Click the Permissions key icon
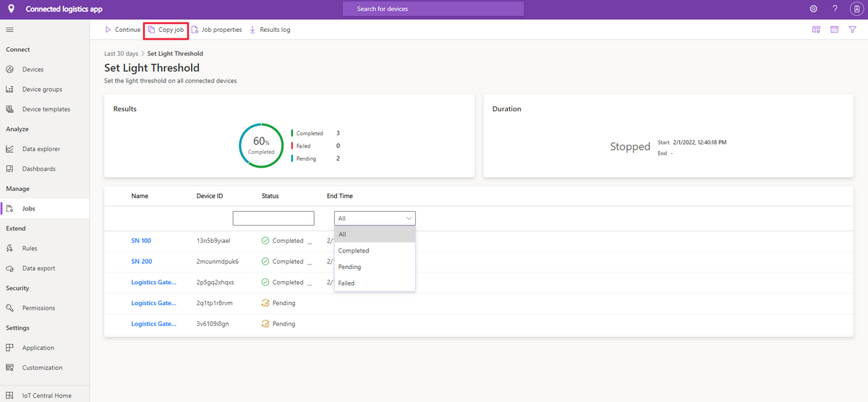Image resolution: width=868 pixels, height=402 pixels. pyautogui.click(x=10, y=308)
